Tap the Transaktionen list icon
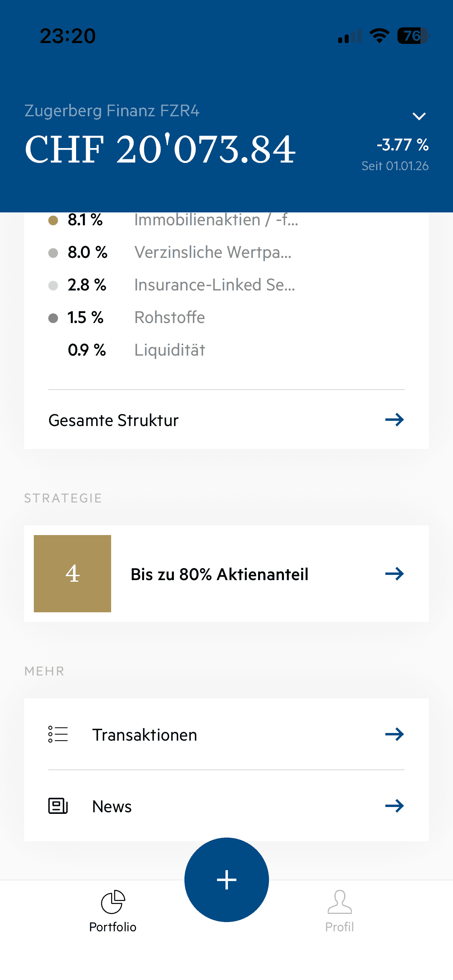The height and width of the screenshot is (980, 453). click(x=58, y=734)
